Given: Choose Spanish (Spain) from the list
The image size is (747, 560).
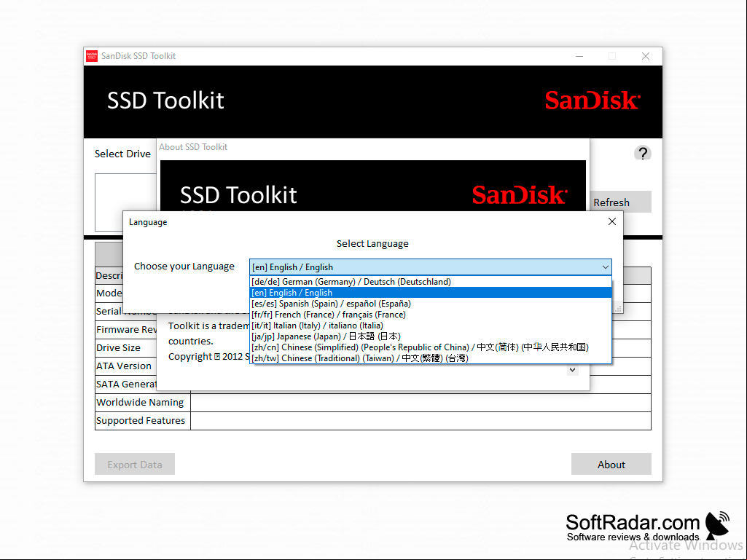Looking at the screenshot, I should click(431, 304).
